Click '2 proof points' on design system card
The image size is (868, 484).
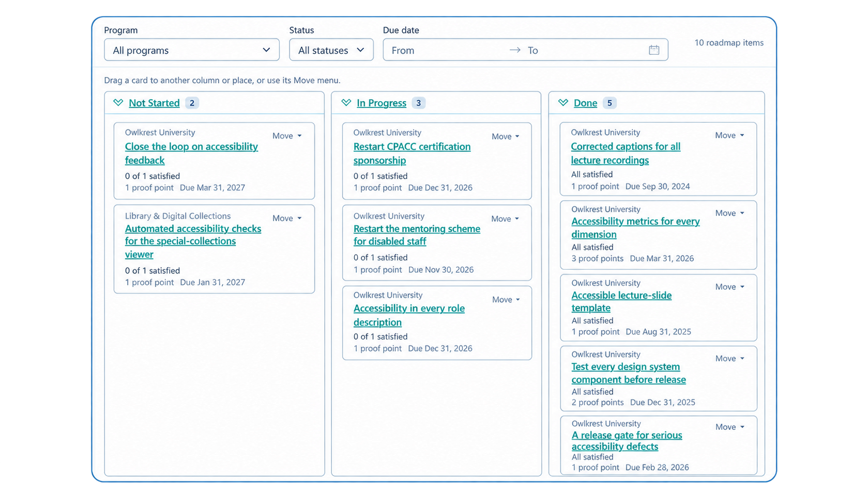[x=598, y=402]
